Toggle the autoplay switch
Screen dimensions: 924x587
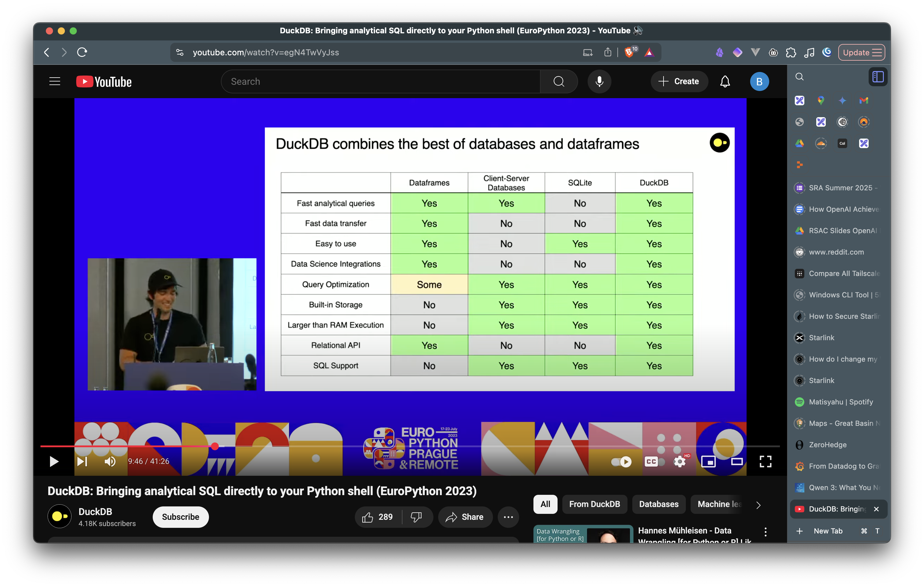pos(621,462)
